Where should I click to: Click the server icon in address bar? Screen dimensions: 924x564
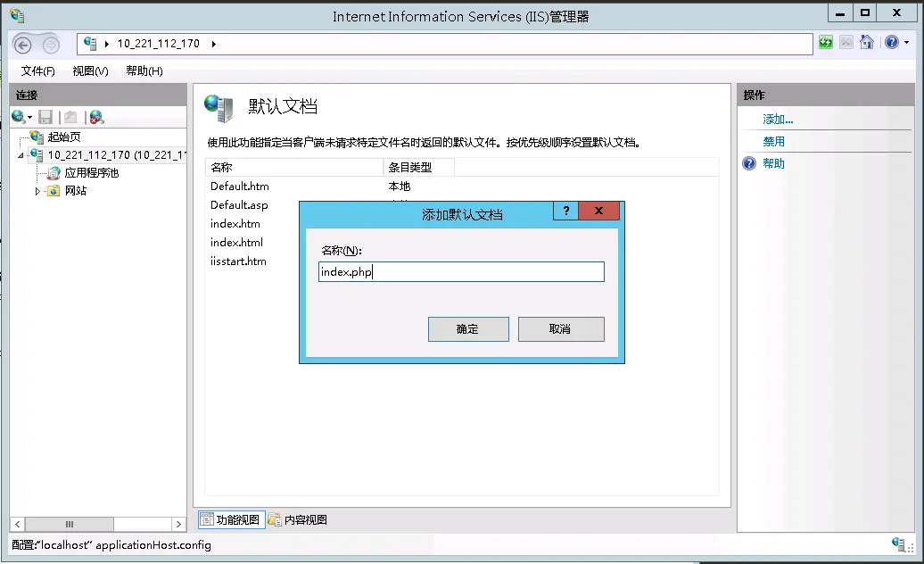click(90, 43)
